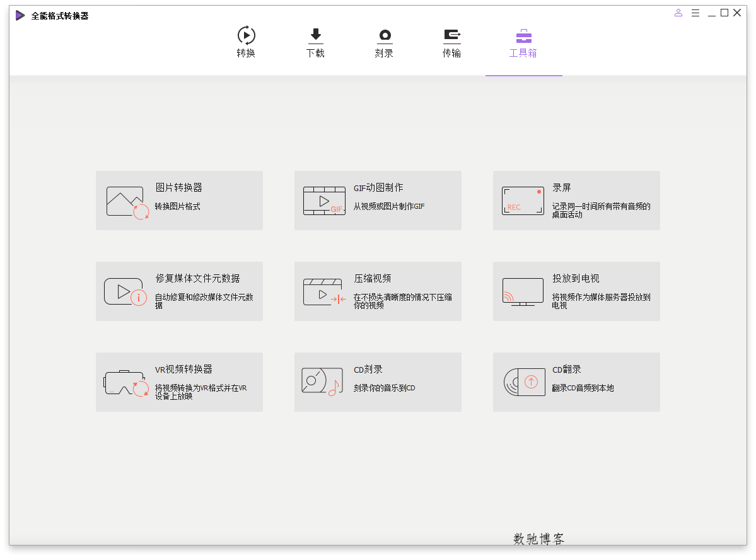Click the 刻录 burn disc icon
The height and width of the screenshot is (560, 756).
385,36
